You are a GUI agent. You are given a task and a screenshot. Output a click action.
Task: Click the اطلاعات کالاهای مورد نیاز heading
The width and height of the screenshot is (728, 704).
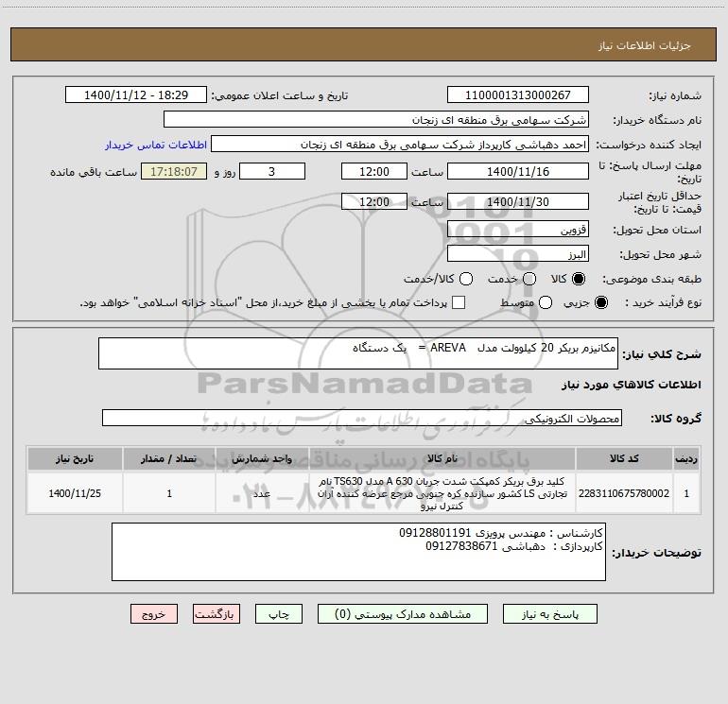[x=631, y=385]
